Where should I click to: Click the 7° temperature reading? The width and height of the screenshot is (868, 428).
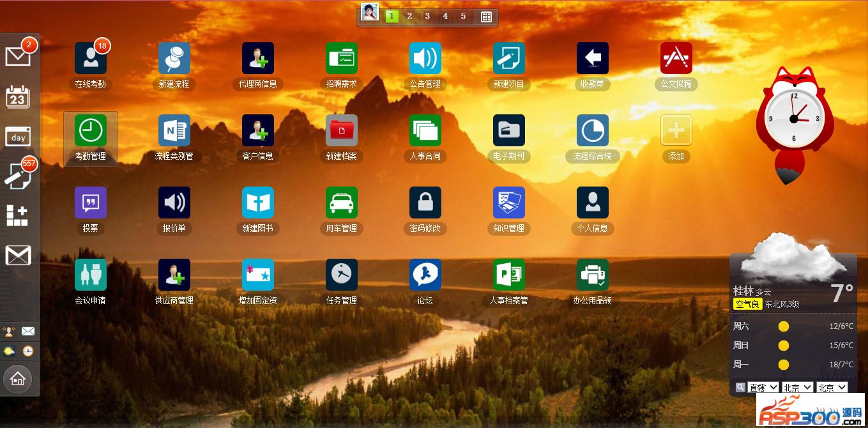point(842,293)
